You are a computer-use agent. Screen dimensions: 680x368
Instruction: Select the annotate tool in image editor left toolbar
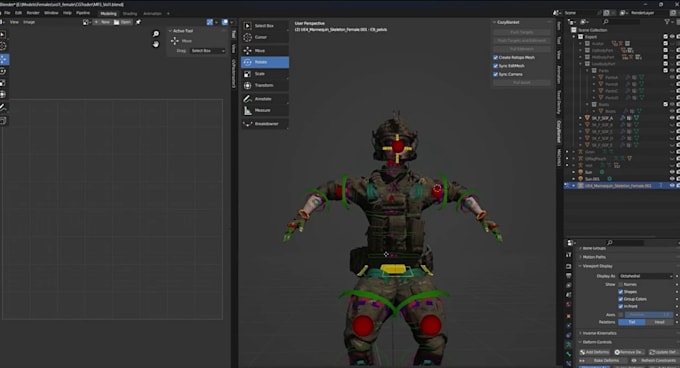pyautogui.click(x=3, y=107)
